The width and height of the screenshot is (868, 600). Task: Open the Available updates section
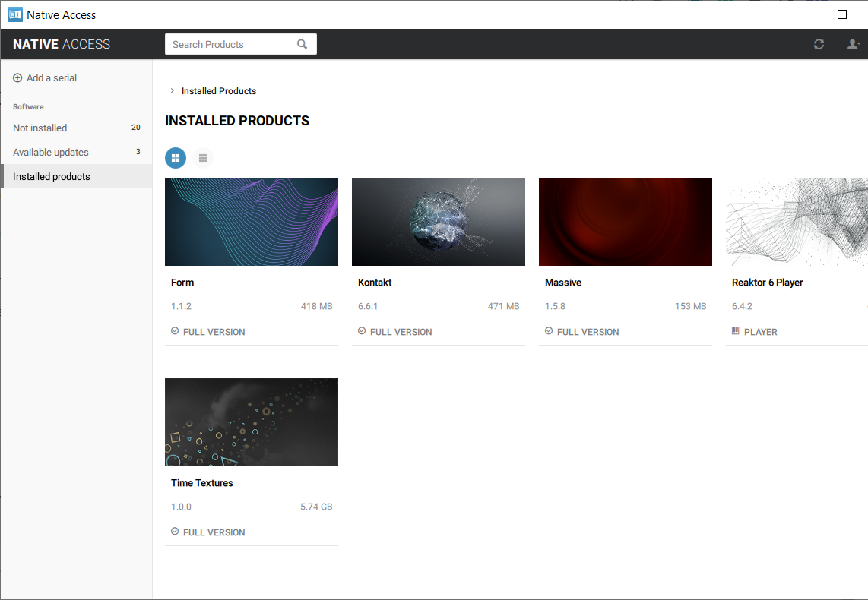77,152
